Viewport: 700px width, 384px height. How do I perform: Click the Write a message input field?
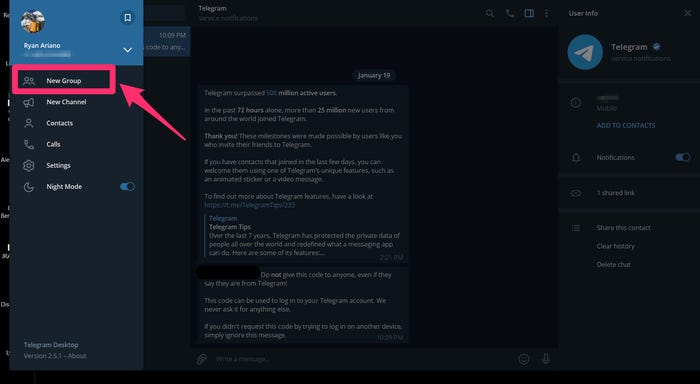tap(362, 359)
